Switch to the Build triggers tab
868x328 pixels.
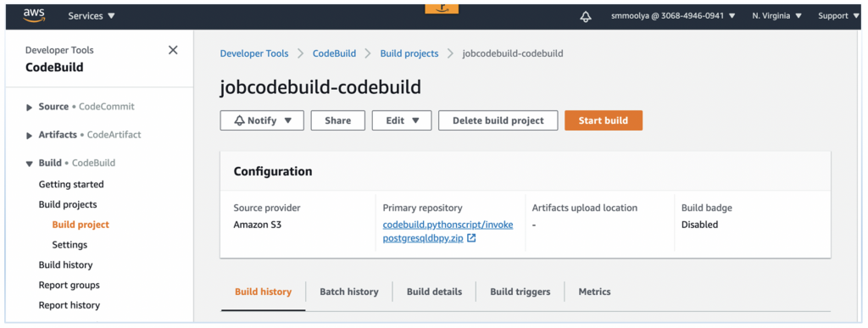click(520, 292)
